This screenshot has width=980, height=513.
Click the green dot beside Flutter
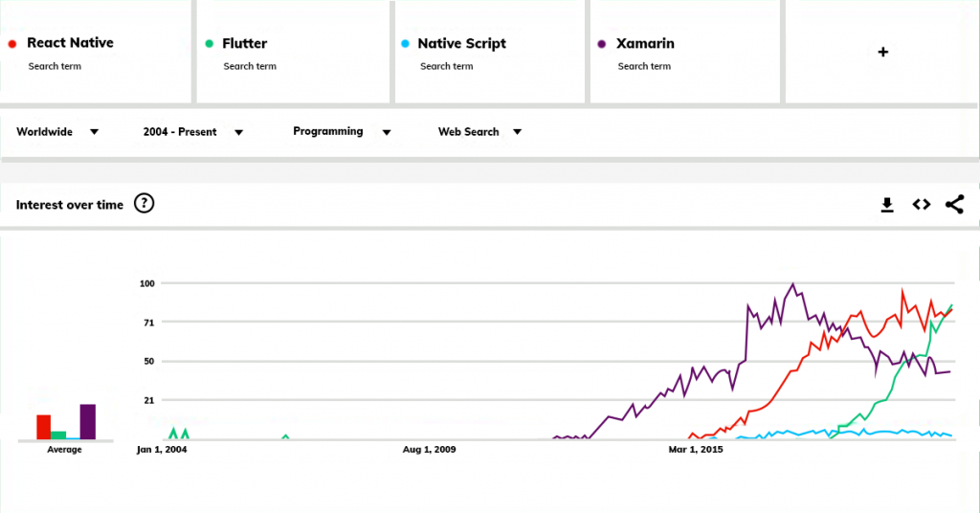pyautogui.click(x=208, y=44)
